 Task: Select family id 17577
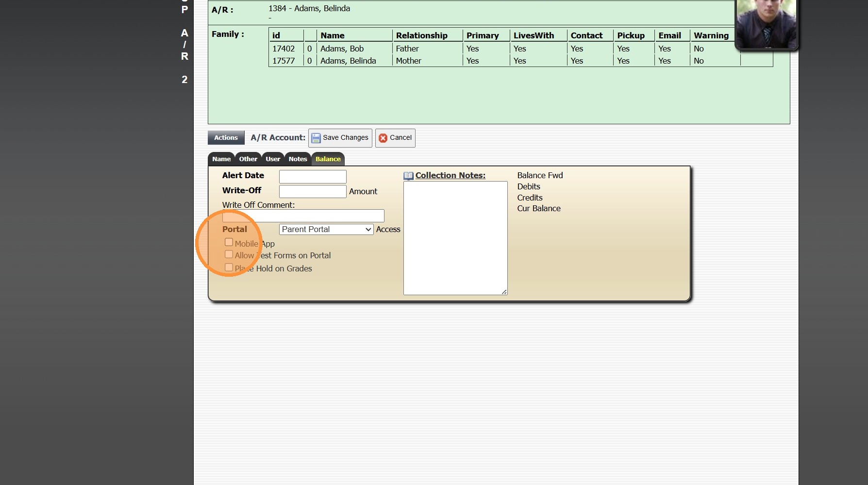pyautogui.click(x=284, y=61)
